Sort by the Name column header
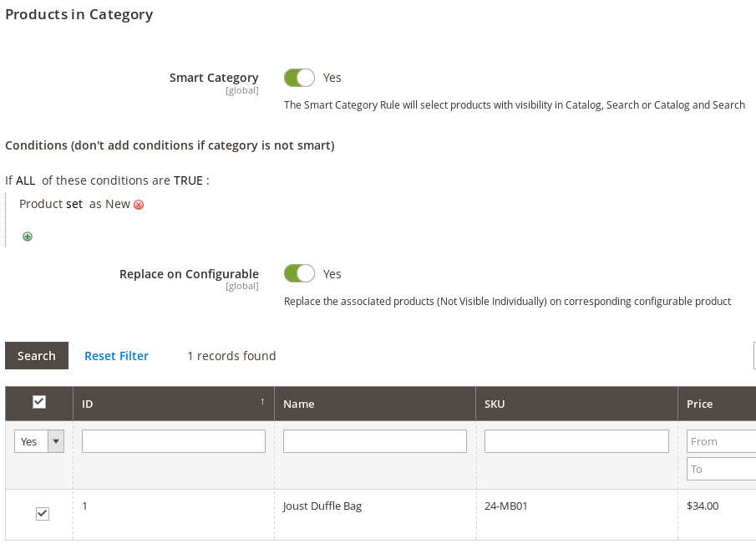This screenshot has height=544, width=756. 299,404
